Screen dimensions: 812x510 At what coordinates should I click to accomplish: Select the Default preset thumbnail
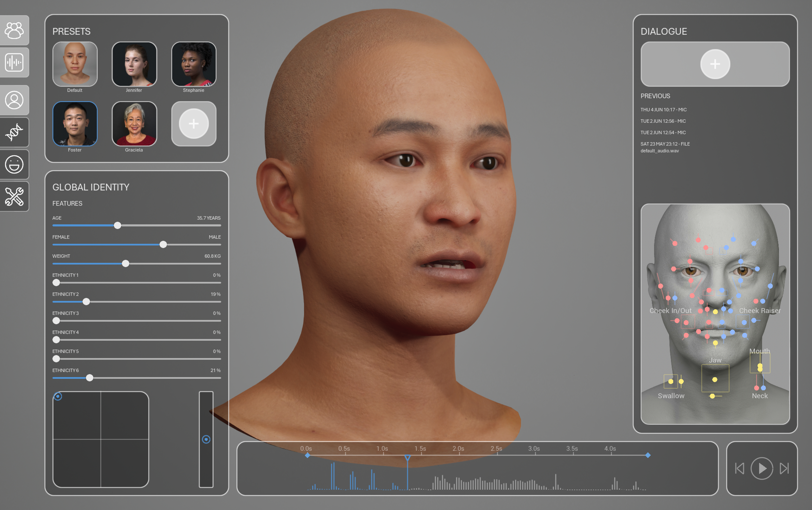pos(75,64)
